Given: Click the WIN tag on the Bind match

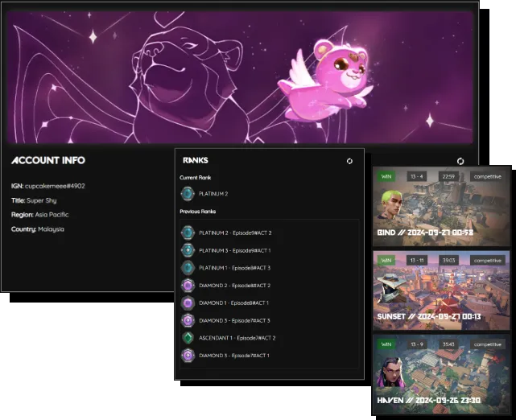Looking at the screenshot, I should pos(386,177).
